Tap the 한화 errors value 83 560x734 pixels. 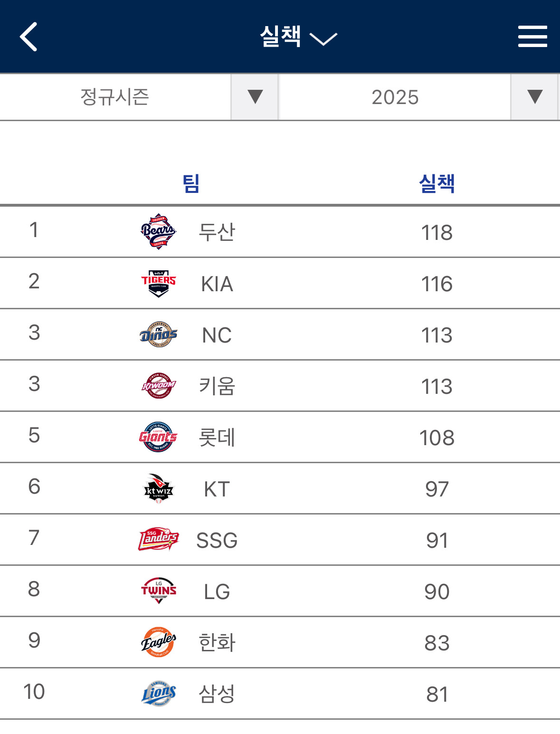[437, 643]
